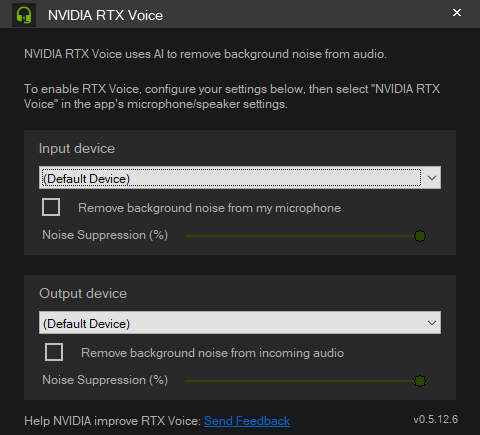Click the green RTX Voice headset icon
The width and height of the screenshot is (480, 435).
24,15
